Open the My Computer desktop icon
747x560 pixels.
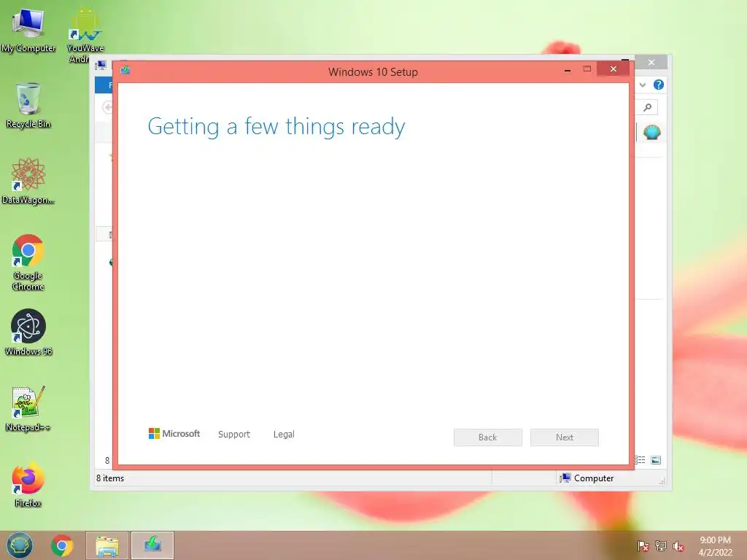tap(28, 29)
